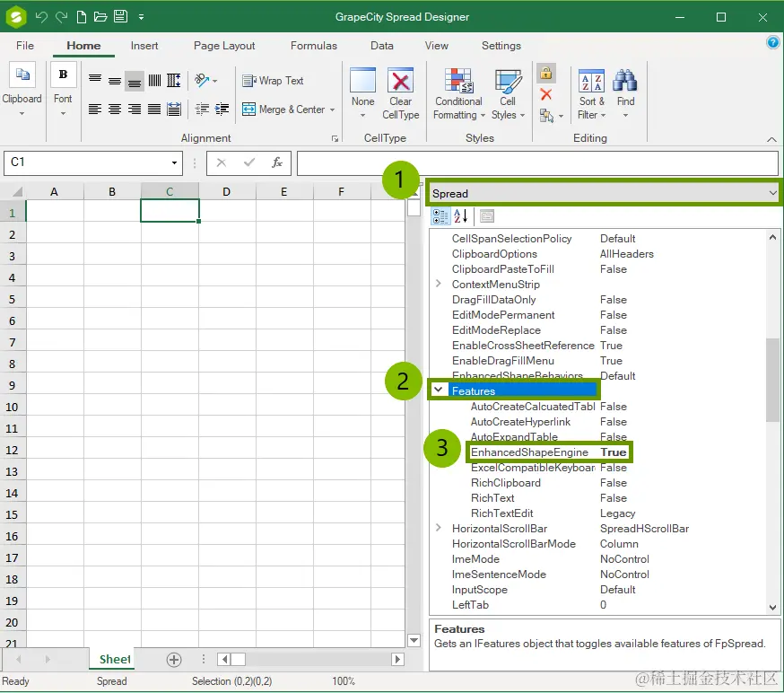This screenshot has width=784, height=693.
Task: Open the Find binoculars menu
Action: point(625,94)
